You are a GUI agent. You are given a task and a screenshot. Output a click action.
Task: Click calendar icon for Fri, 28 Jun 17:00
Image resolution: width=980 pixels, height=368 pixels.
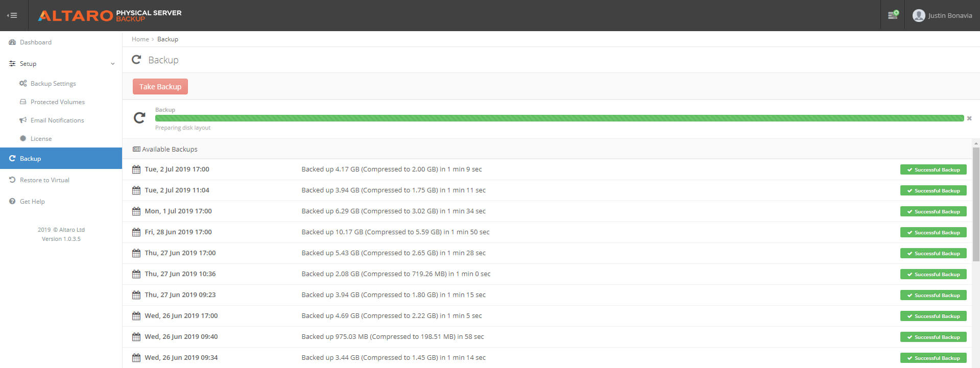pos(136,232)
